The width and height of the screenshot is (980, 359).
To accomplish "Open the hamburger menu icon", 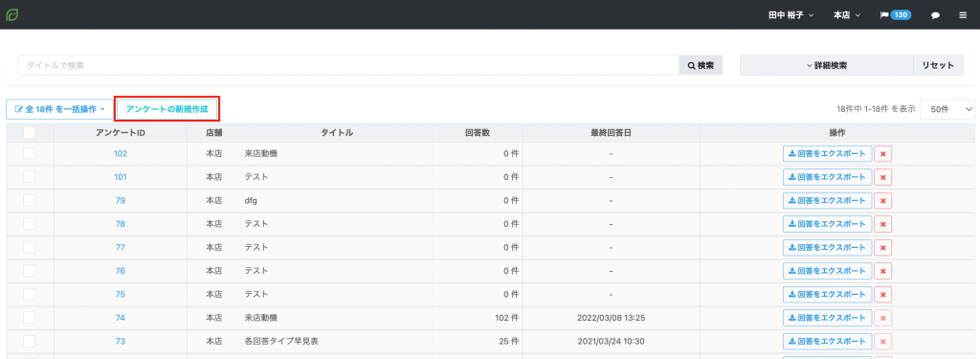I will [963, 15].
